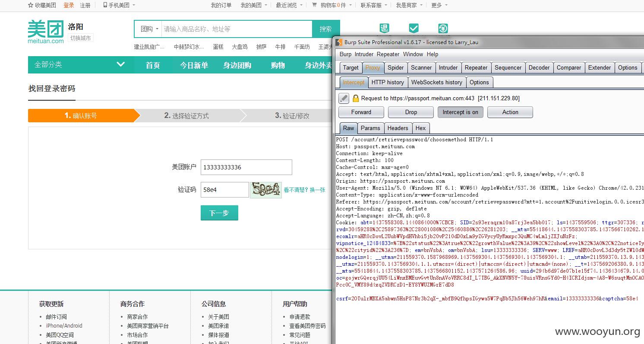Click the phone icon beside 手机美团
The width and height of the screenshot is (644, 344).
105,5
